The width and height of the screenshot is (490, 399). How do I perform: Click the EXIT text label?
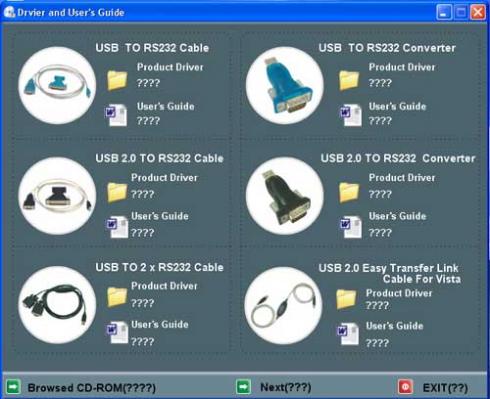tap(445, 388)
